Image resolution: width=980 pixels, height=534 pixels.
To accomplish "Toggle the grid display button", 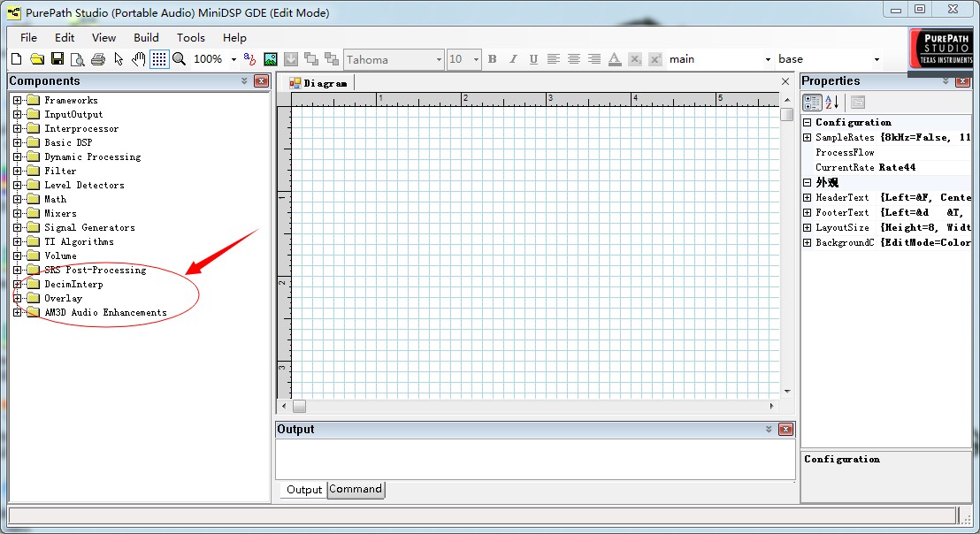I will tap(159, 59).
